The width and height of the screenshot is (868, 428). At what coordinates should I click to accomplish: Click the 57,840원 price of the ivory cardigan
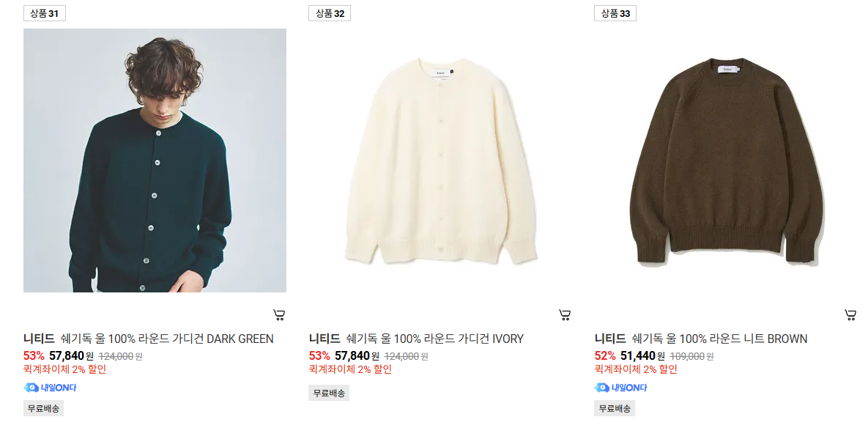coord(357,356)
